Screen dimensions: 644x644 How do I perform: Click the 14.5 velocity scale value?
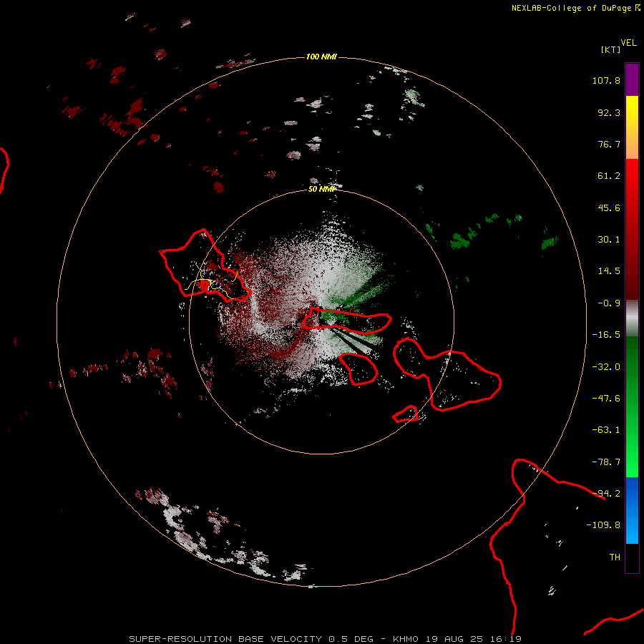click(x=609, y=271)
